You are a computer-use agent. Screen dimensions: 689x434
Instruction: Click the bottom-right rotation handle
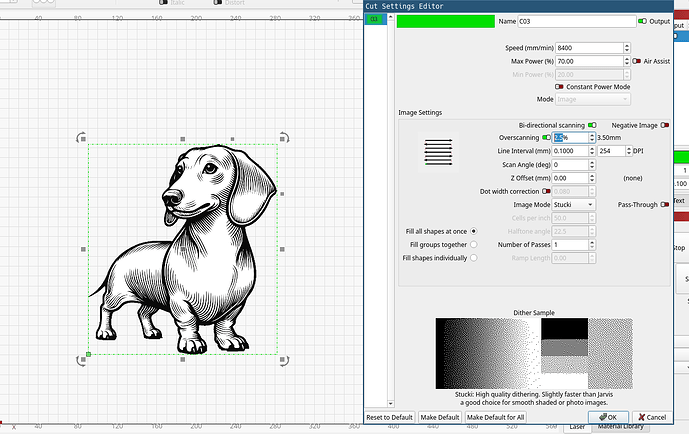tap(284, 361)
